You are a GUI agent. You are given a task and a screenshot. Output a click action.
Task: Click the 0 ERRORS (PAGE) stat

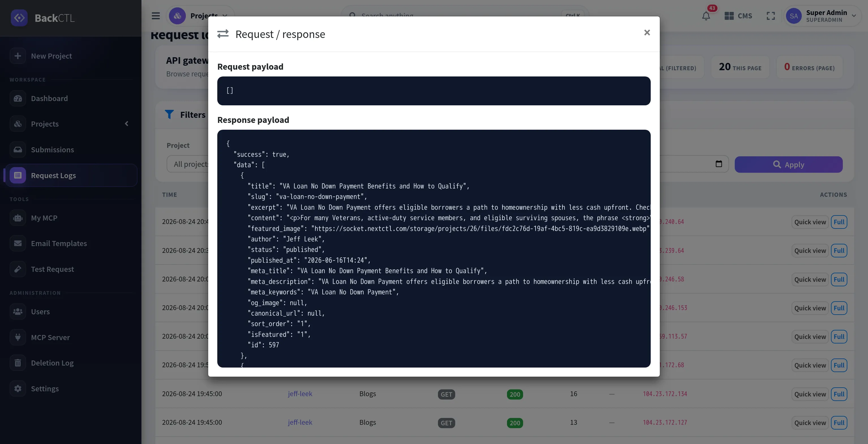(809, 67)
